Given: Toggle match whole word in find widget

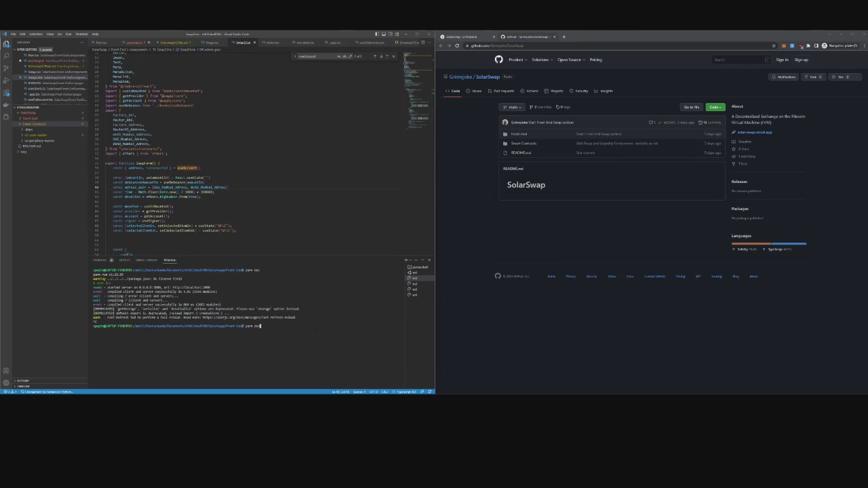Looking at the screenshot, I should (x=344, y=56).
